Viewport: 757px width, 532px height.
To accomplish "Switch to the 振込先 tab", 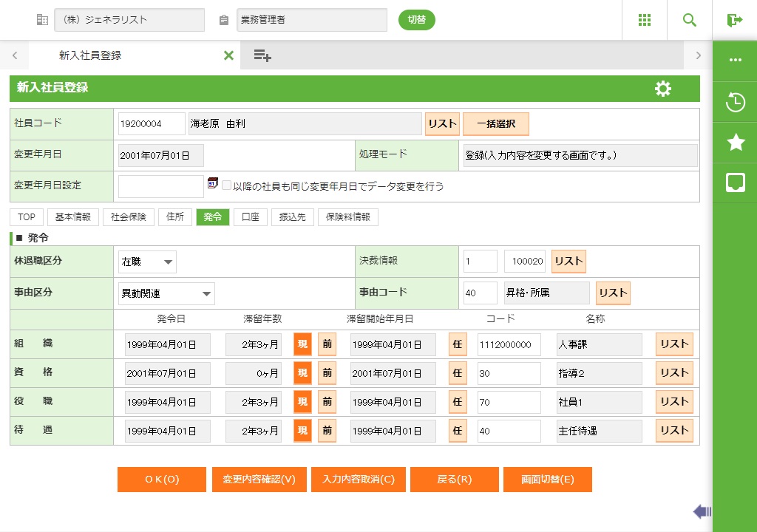I will point(292,217).
